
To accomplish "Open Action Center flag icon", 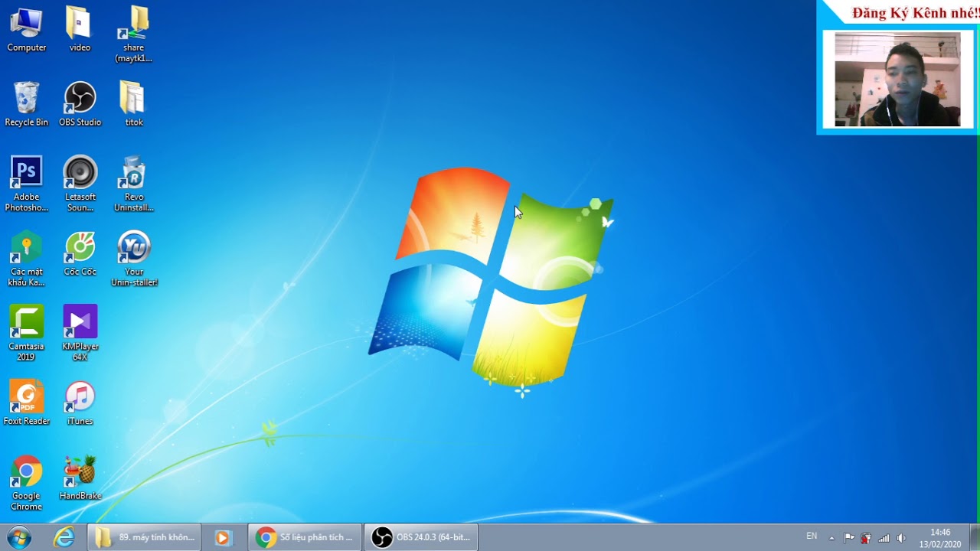I will (849, 538).
